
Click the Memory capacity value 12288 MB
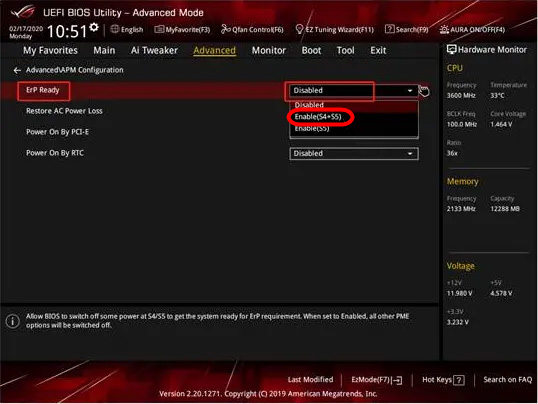pos(505,209)
